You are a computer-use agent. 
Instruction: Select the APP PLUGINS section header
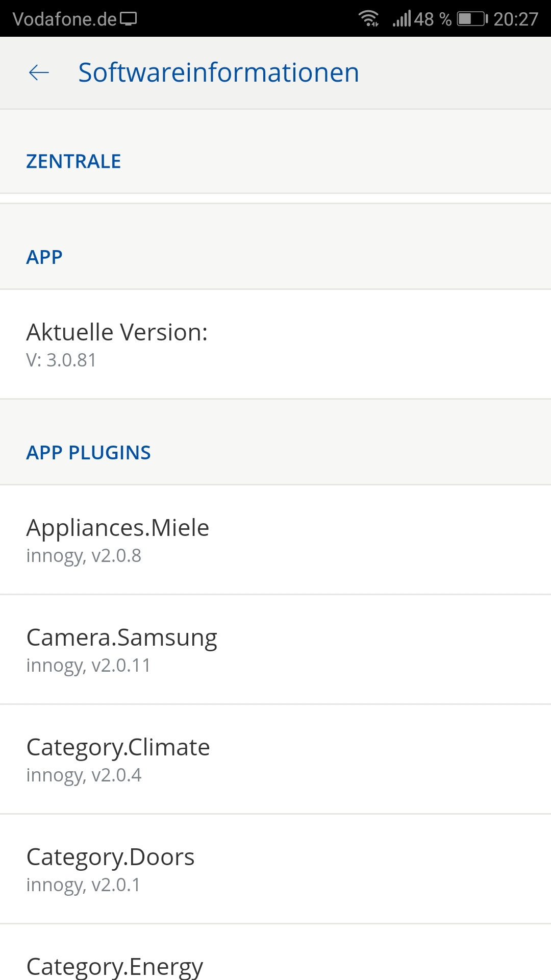[x=88, y=452]
